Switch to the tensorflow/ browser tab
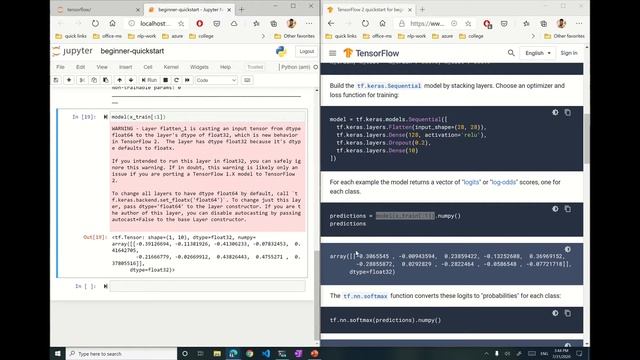Viewport: 640px width, 360px height. coord(98,9)
